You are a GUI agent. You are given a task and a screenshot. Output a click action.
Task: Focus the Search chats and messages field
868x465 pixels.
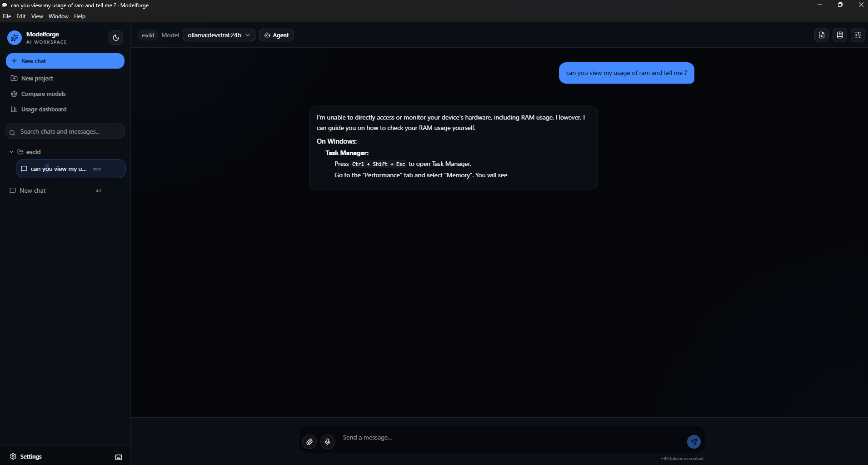coord(65,131)
